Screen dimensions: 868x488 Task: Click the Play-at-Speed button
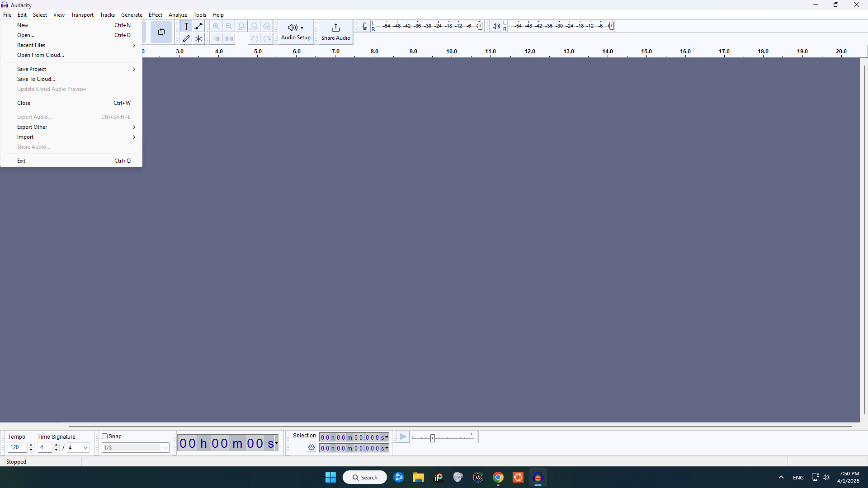403,436
